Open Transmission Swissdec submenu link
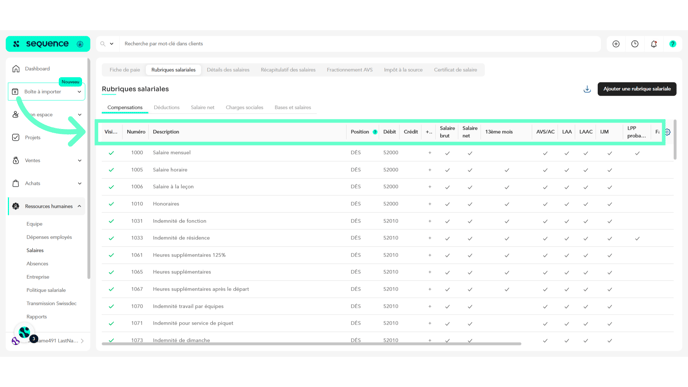Viewport: 688px width, 387px height. [51, 304]
